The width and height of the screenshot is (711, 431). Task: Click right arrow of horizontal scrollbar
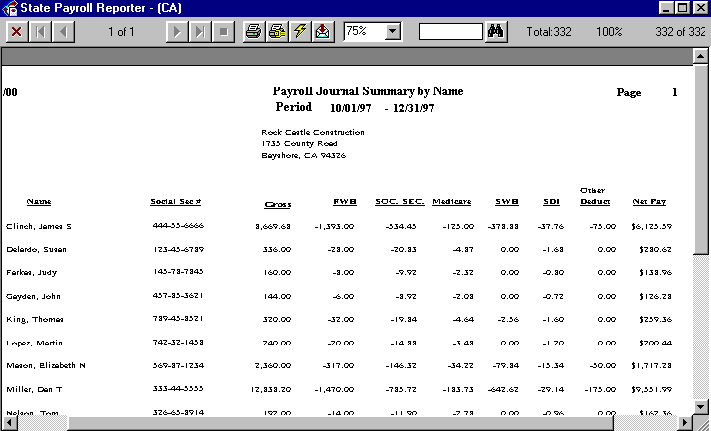(x=685, y=423)
